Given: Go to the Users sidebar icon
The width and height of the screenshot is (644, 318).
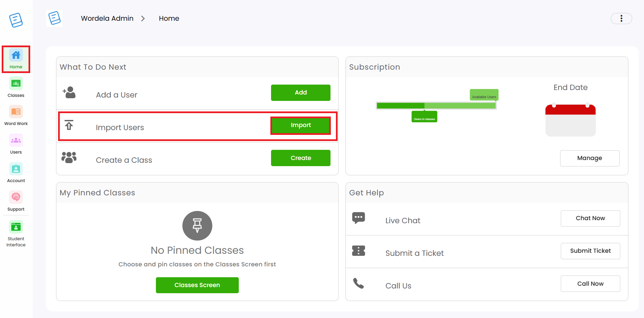Looking at the screenshot, I should coord(16,140).
